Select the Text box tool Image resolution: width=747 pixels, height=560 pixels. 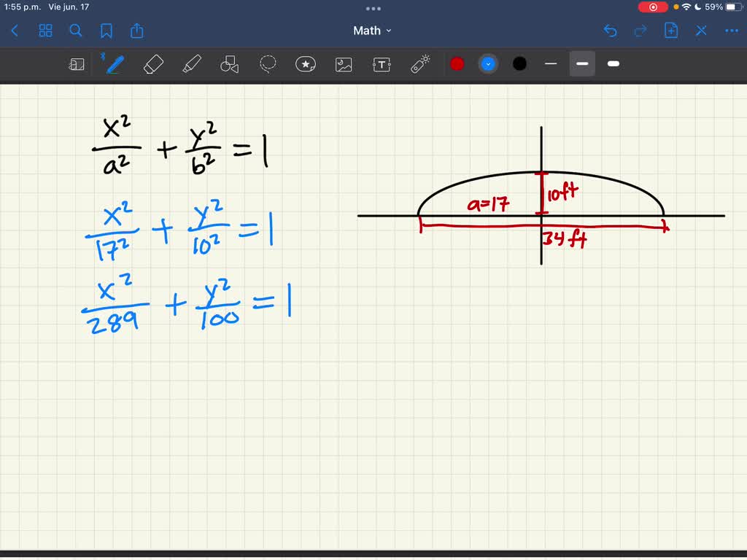tap(381, 64)
